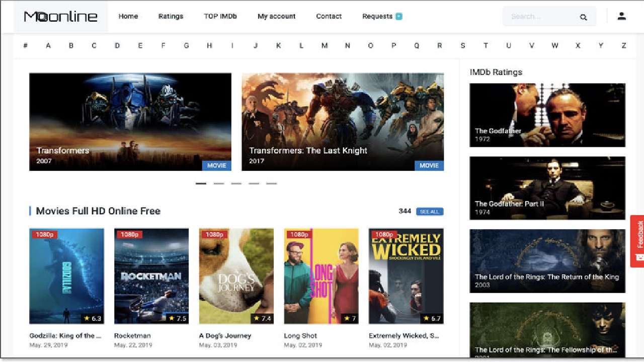The height and width of the screenshot is (362, 644).
Task: Open A Dog's Journey poster
Action: 236,276
